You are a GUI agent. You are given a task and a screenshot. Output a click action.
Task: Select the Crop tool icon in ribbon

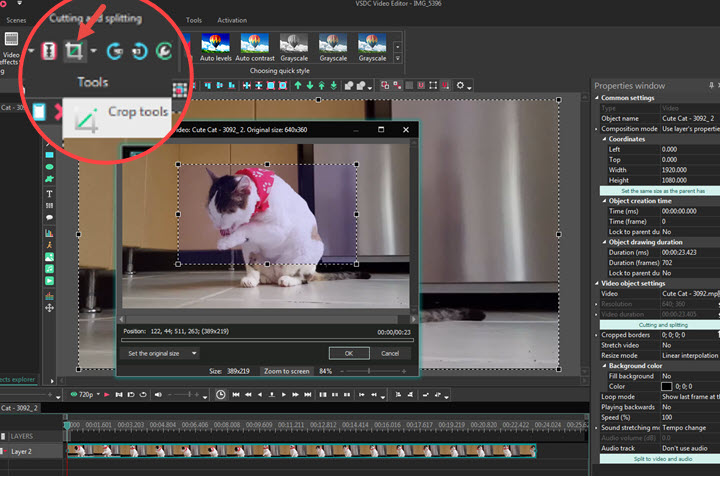click(x=73, y=50)
